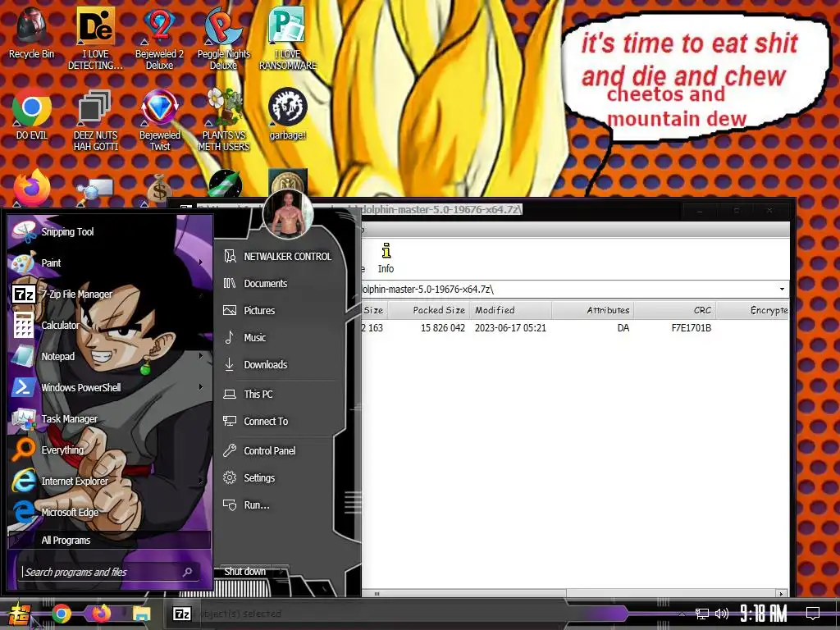The width and height of the screenshot is (840, 630).
Task: Open Control Panel from Start menu
Action: pos(277,451)
